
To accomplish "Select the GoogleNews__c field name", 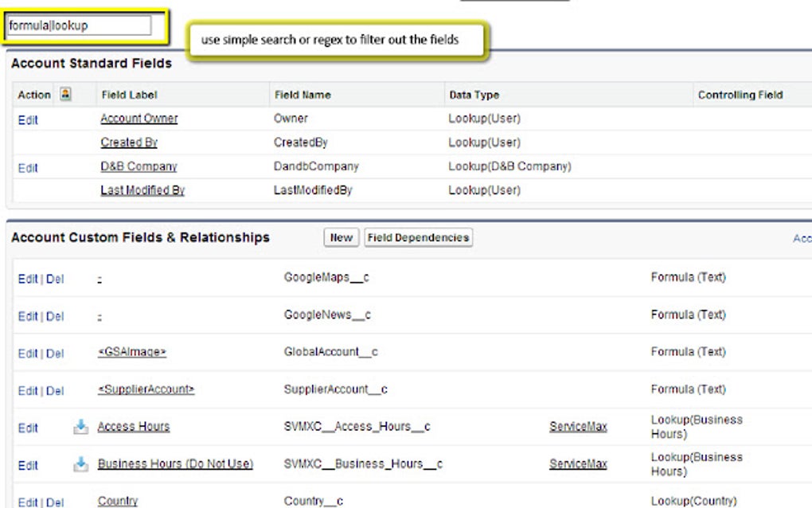I will pyautogui.click(x=327, y=315).
